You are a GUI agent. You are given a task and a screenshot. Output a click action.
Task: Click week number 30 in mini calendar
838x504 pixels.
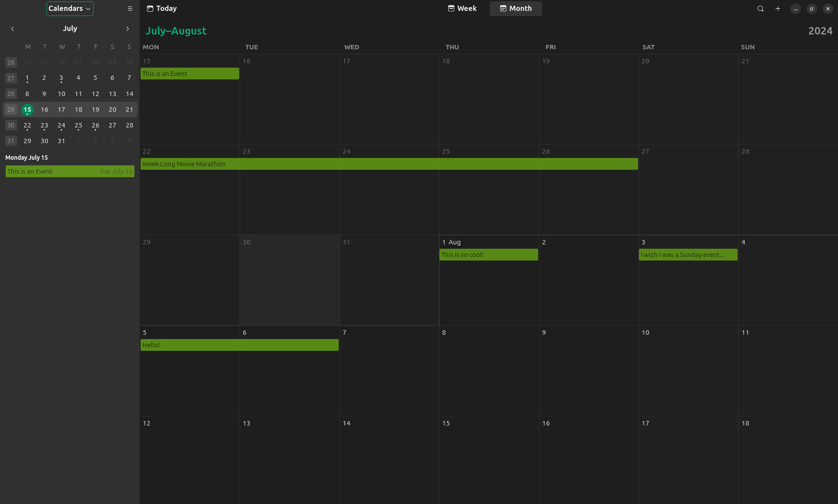pyautogui.click(x=11, y=126)
